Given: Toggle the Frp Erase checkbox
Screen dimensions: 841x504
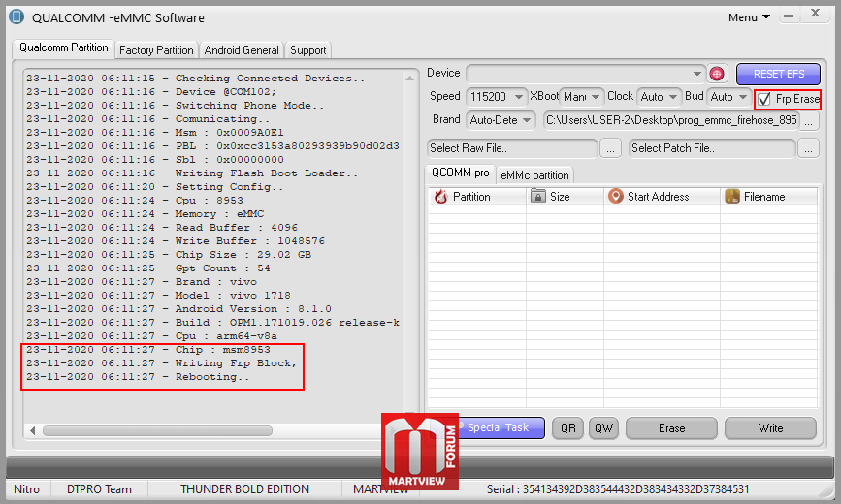Looking at the screenshot, I should (x=764, y=99).
